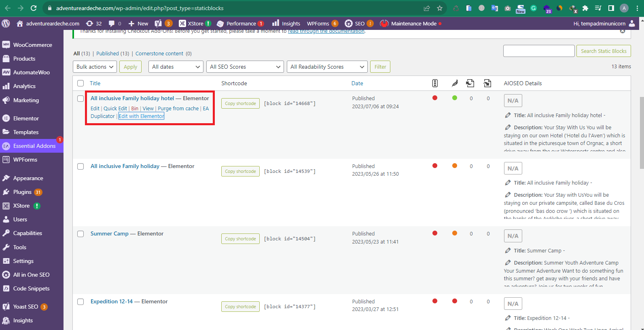
Task: Click N/A AIOSEO score for Summer Camp
Action: (x=513, y=236)
